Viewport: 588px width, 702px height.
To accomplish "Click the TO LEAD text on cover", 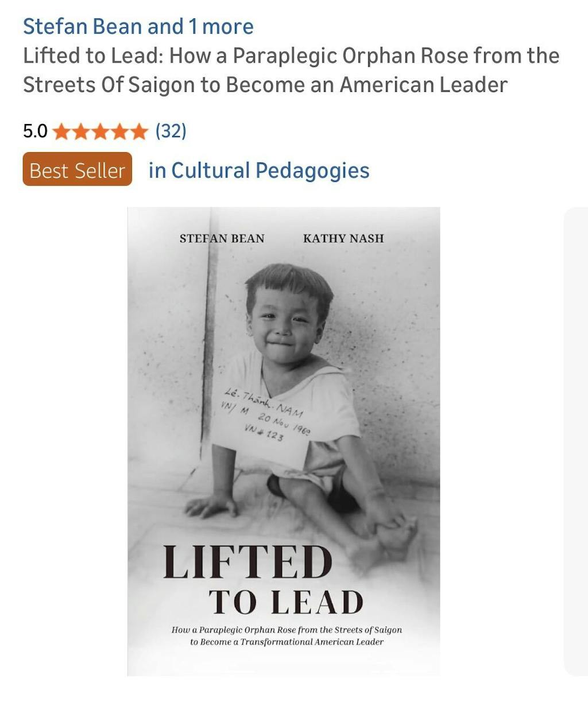I will [285, 602].
